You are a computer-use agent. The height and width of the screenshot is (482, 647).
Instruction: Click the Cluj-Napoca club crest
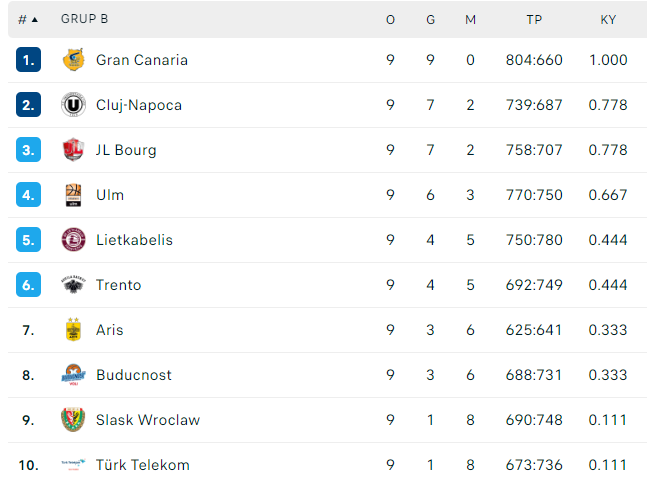[x=73, y=105]
